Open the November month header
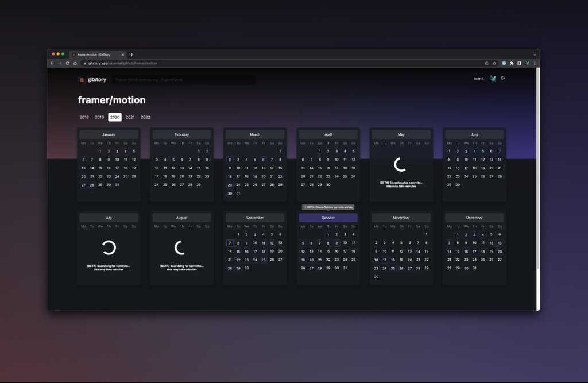 pyautogui.click(x=401, y=218)
